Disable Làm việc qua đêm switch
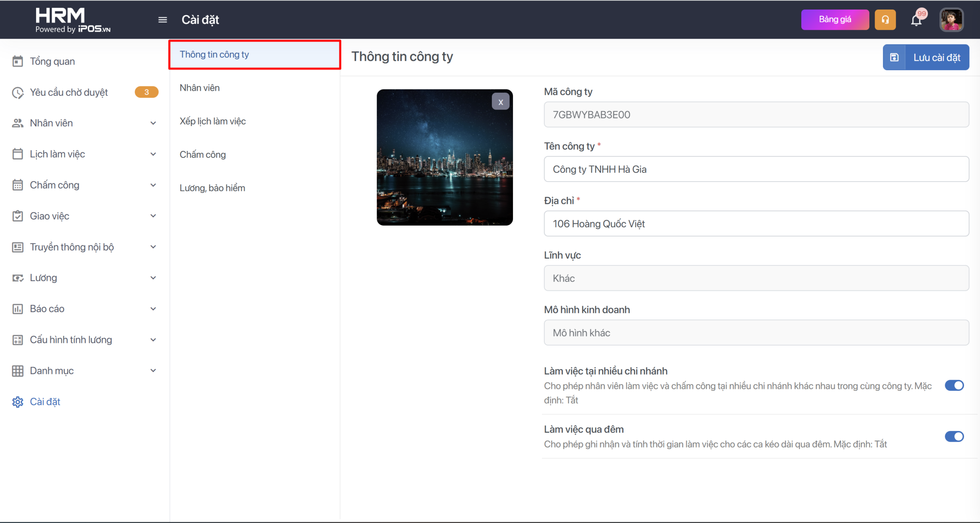The width and height of the screenshot is (980, 523). (x=954, y=436)
